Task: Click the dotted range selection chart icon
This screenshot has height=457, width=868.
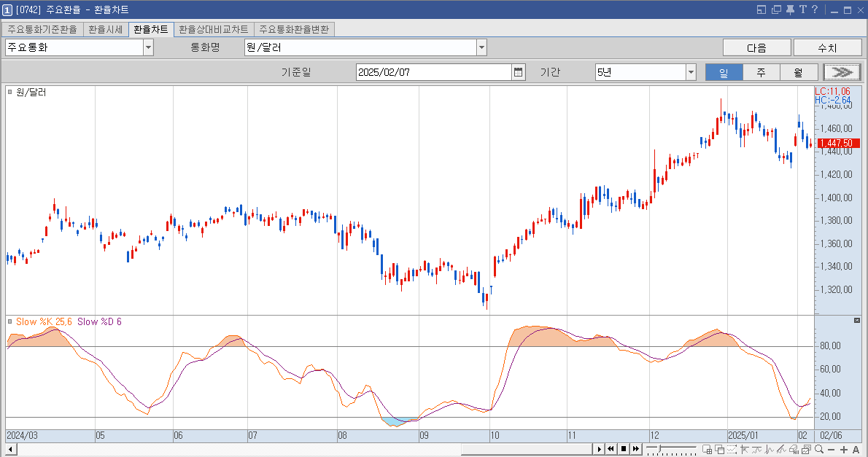Action: (x=732, y=449)
